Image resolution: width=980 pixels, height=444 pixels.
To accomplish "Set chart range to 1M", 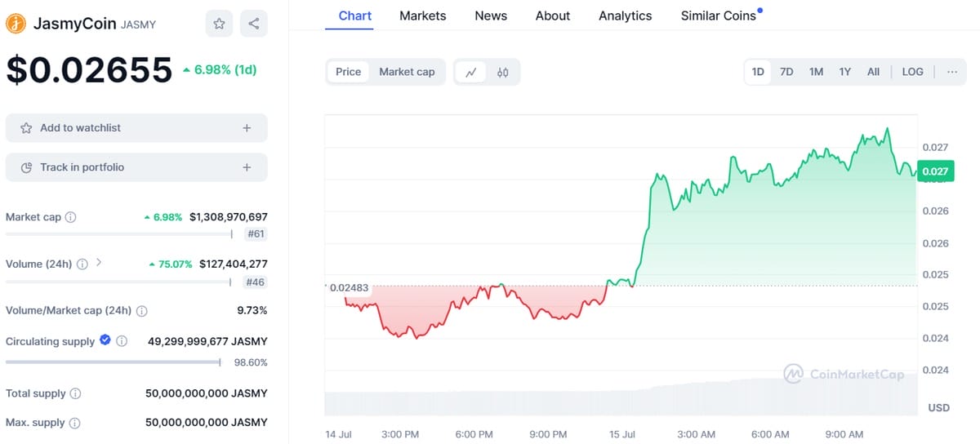I will [816, 72].
